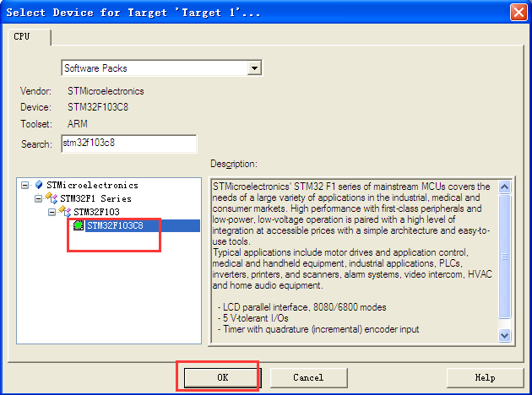
Task: Open the Software Packs dropdown
Action: 254,68
